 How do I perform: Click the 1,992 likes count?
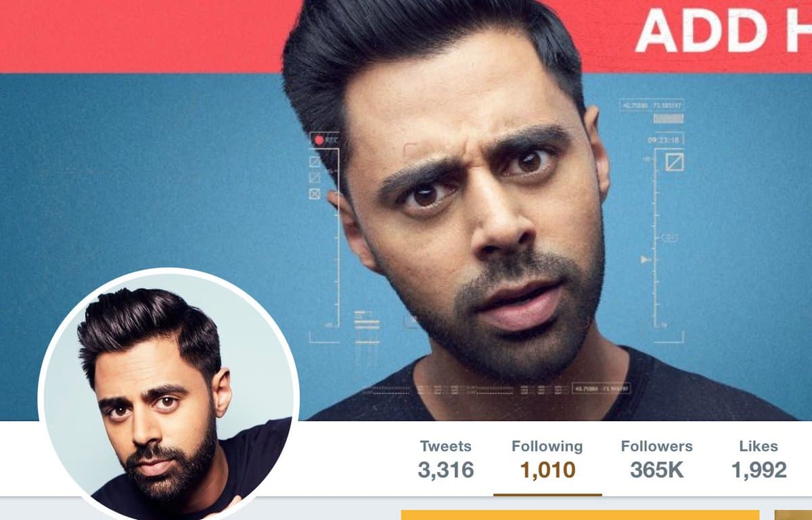pyautogui.click(x=759, y=470)
